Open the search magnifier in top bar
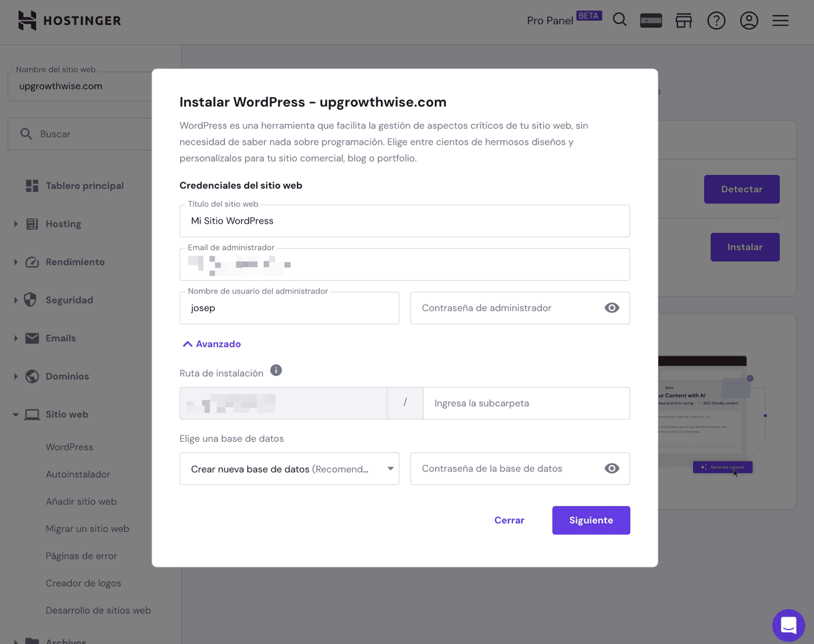 tap(620, 20)
